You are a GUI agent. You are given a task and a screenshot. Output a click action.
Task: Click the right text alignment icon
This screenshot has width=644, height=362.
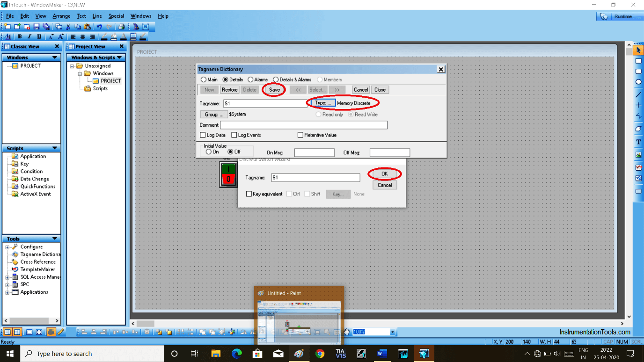coord(92,36)
